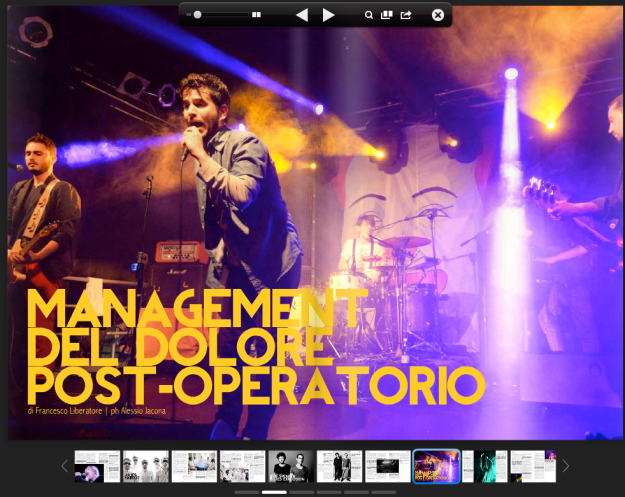625x497 pixels.
Task: Open thumbnail with white-dressed group photos
Action: tap(243, 466)
